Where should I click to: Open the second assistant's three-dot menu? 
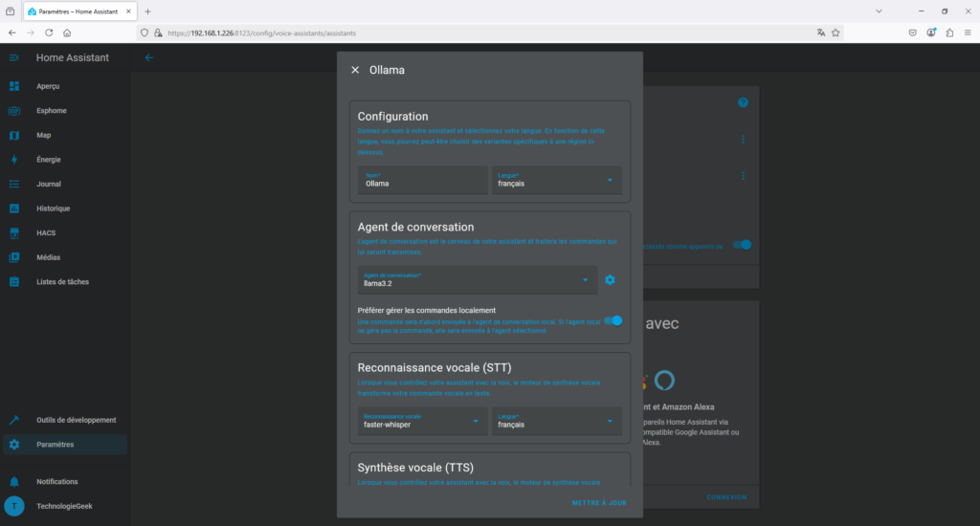(x=743, y=176)
